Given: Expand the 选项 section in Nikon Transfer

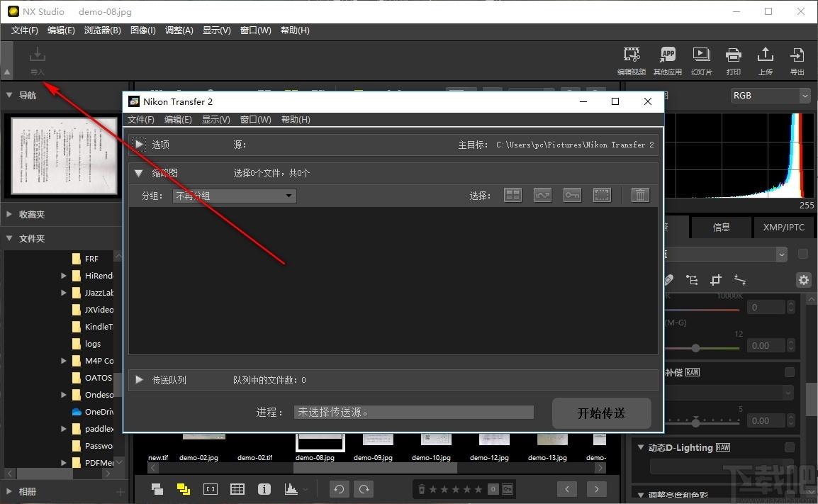Looking at the screenshot, I should click(x=140, y=145).
